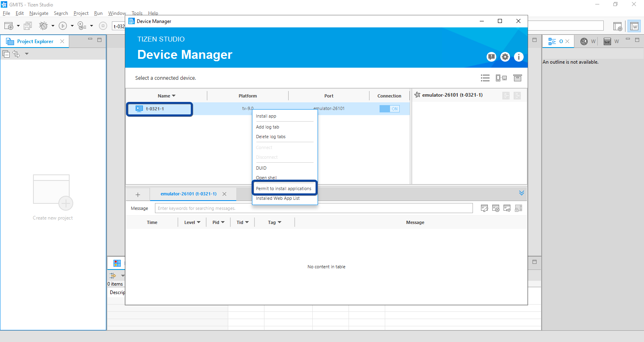This screenshot has width=644, height=342.
Task: Click the Open Web perspective toolbar button
Action: [634, 26]
